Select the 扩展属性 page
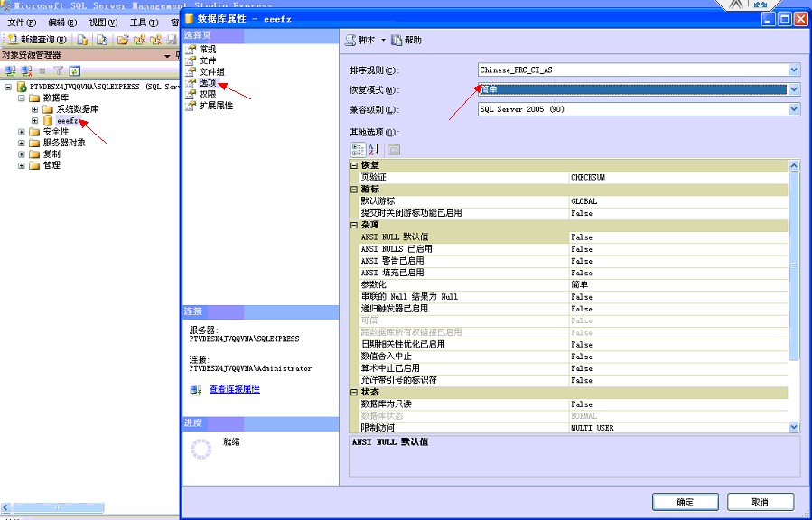Viewport: 812px width, 520px height. tap(216, 106)
